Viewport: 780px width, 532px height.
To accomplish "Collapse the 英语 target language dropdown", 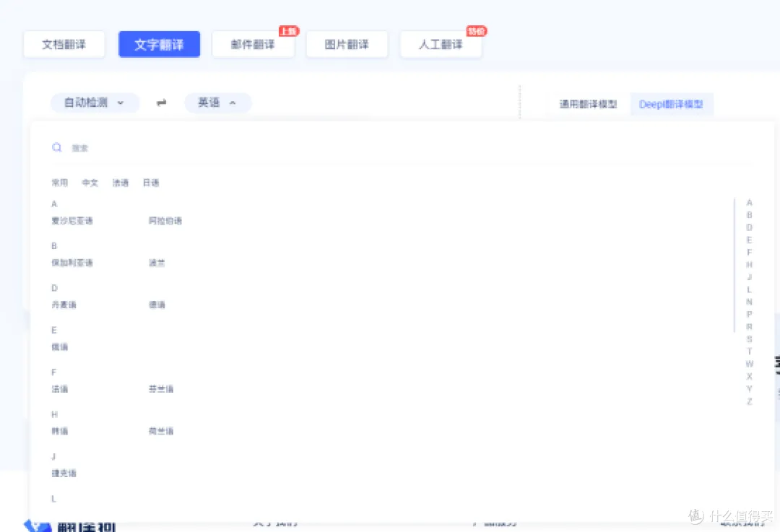I will pyautogui.click(x=217, y=103).
